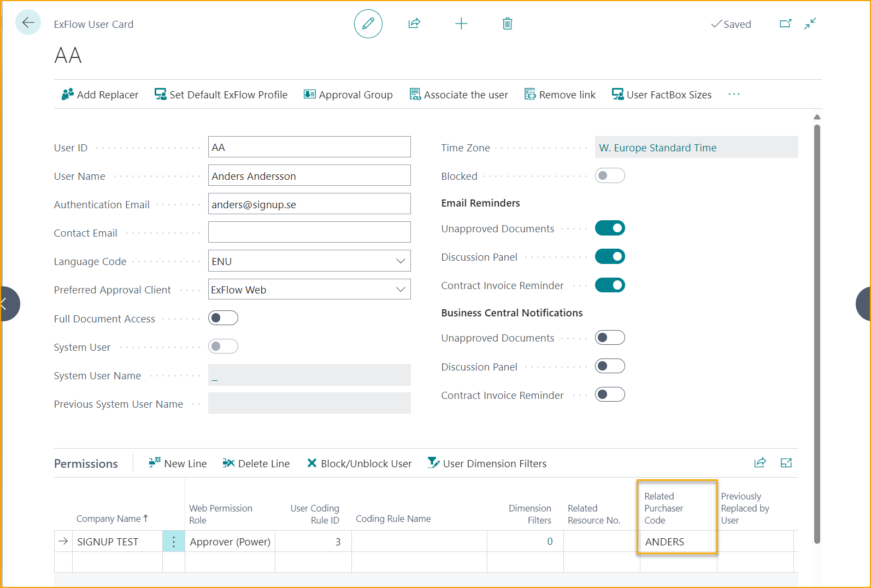Viewport: 871px width, 588px height.
Task: Click Coding Rule Name column header
Action: pyautogui.click(x=393, y=519)
